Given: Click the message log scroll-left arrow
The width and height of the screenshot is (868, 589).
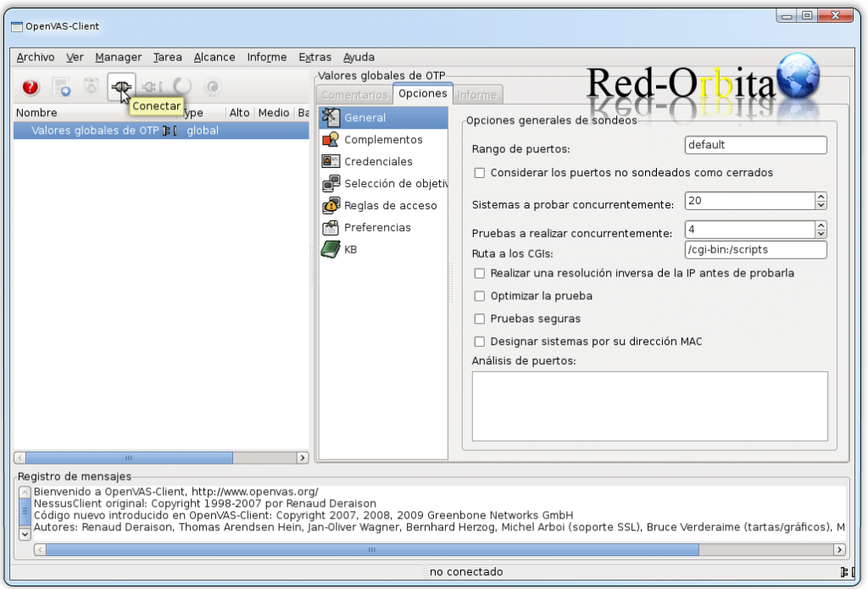Looking at the screenshot, I should click(x=40, y=550).
